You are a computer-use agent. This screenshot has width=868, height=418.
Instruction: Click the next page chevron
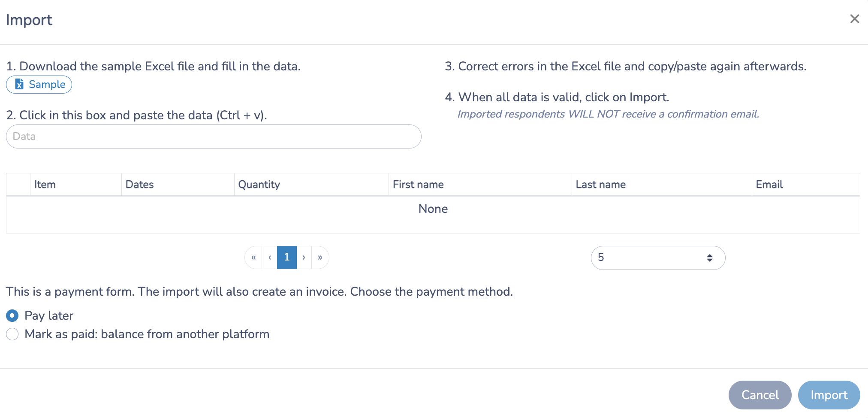304,257
